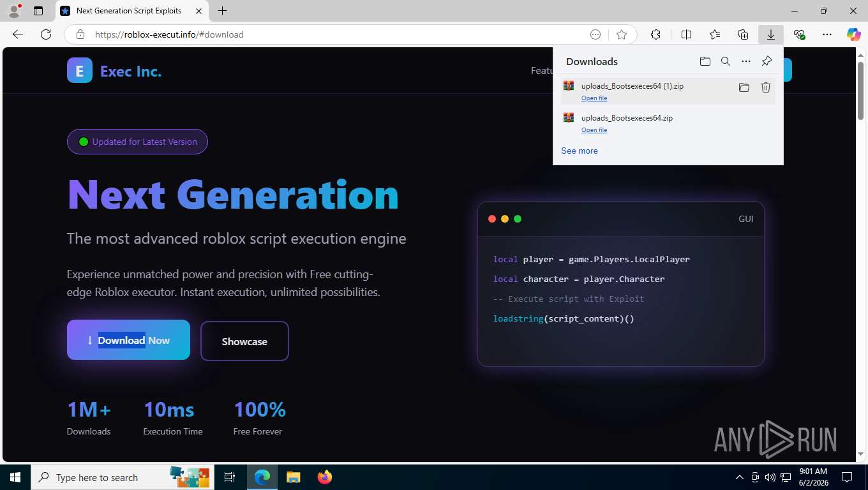This screenshot has height=490, width=868.
Task: Click the 1M+ Downloads statistic
Action: coord(89,418)
